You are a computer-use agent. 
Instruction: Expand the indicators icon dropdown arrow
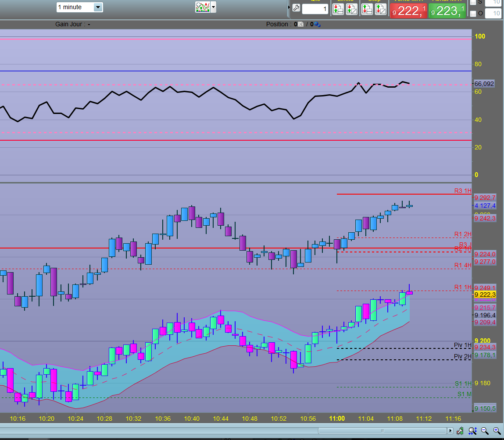click(x=214, y=7)
